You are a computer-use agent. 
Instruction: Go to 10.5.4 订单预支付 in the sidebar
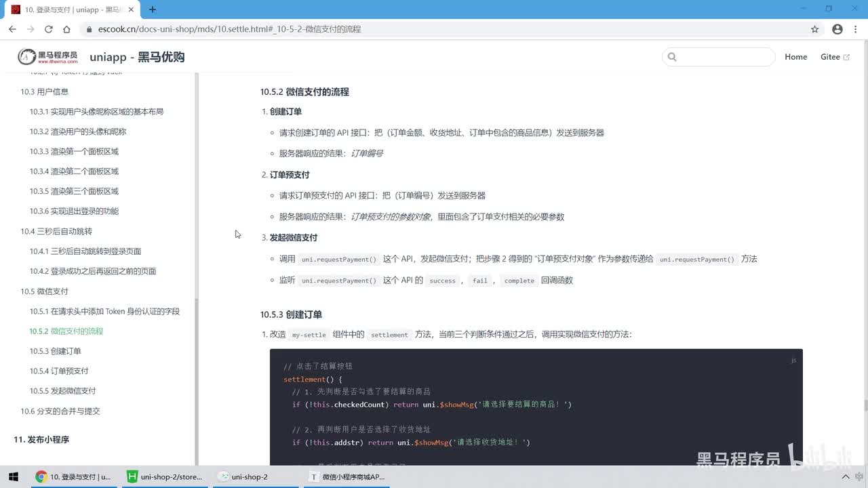pyautogui.click(x=59, y=371)
